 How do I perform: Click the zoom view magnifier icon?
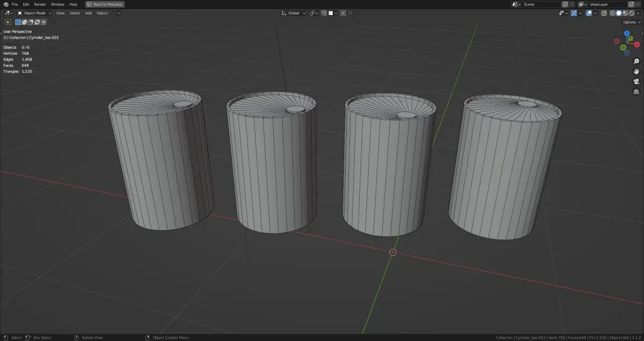tap(636, 61)
